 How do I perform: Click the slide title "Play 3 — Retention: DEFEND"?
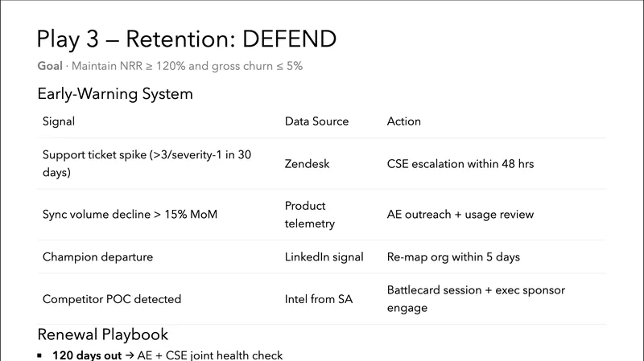pyautogui.click(x=187, y=38)
